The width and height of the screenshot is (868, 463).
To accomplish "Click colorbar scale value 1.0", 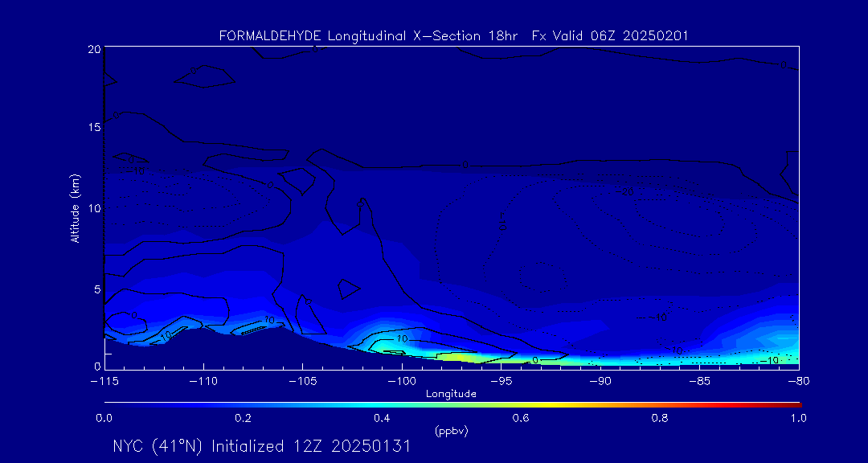I will (798, 418).
